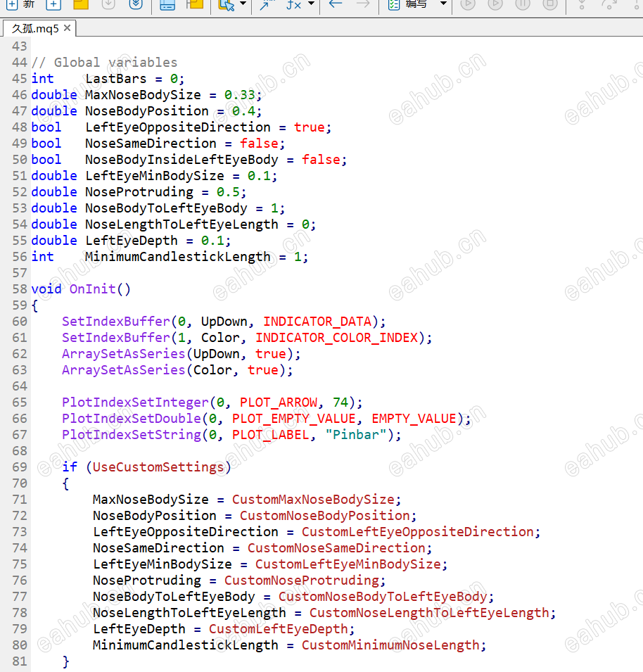
Task: Select value 0.4 on line 47
Action: coord(243,111)
